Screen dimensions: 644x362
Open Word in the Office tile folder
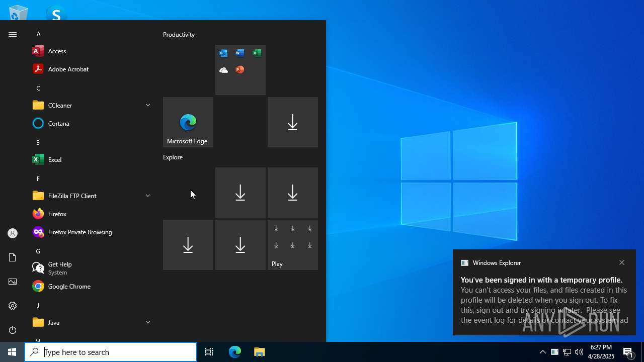(x=240, y=53)
